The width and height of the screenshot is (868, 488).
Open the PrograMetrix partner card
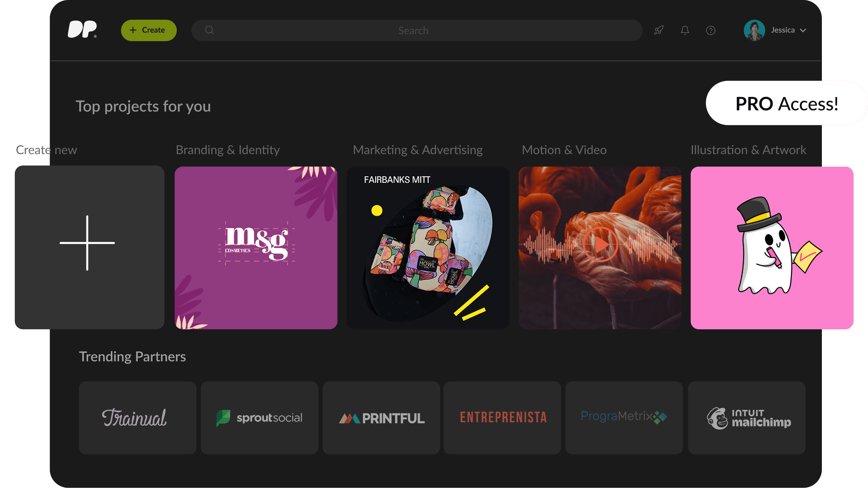[x=624, y=418]
